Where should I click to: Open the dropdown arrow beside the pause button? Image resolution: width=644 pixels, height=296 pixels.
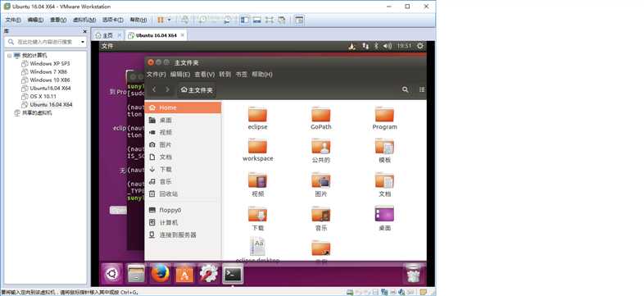pos(169,20)
